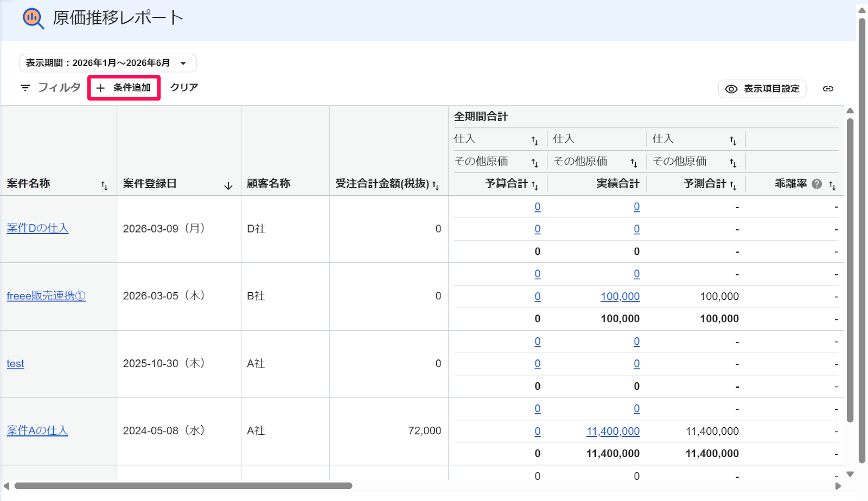Click the cost report magnifier logo icon
The width and height of the screenshot is (868, 501).
pos(33,18)
